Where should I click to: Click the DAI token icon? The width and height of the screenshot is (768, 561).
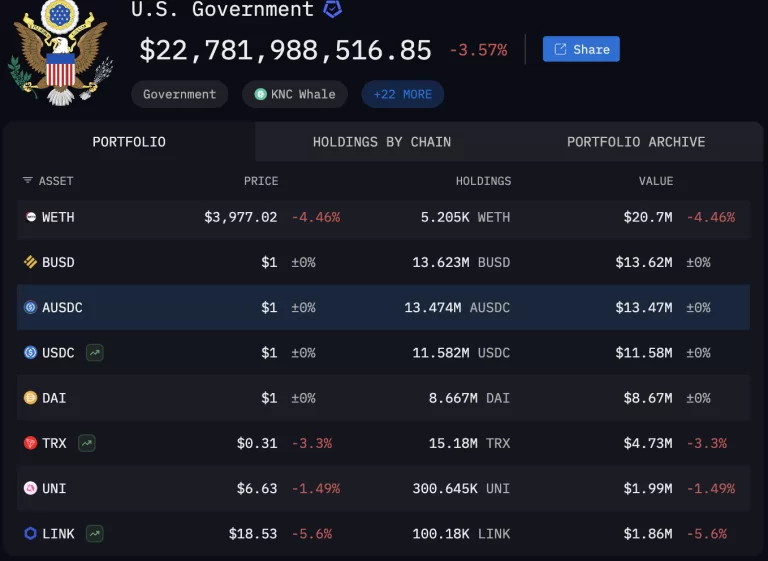(31, 398)
